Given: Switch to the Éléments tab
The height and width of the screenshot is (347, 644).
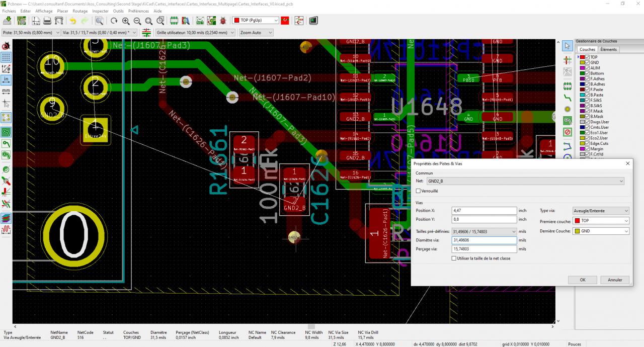Looking at the screenshot, I should pyautogui.click(x=608, y=49).
